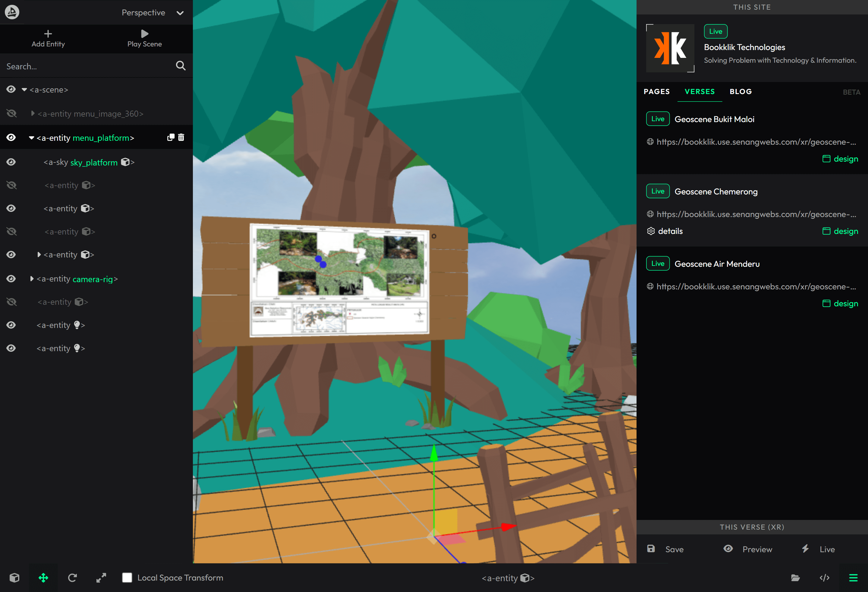868x592 pixels.
Task: Click the folder icon in bottom bar
Action: pyautogui.click(x=795, y=578)
